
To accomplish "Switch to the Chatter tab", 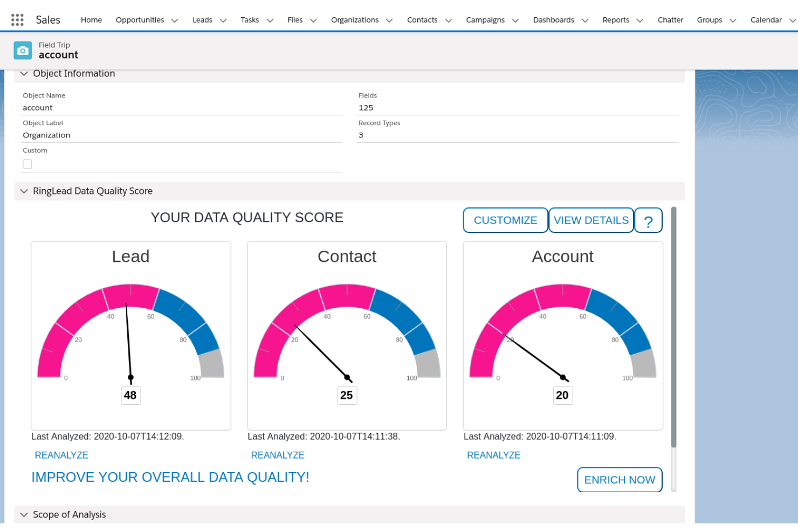I will click(x=670, y=20).
